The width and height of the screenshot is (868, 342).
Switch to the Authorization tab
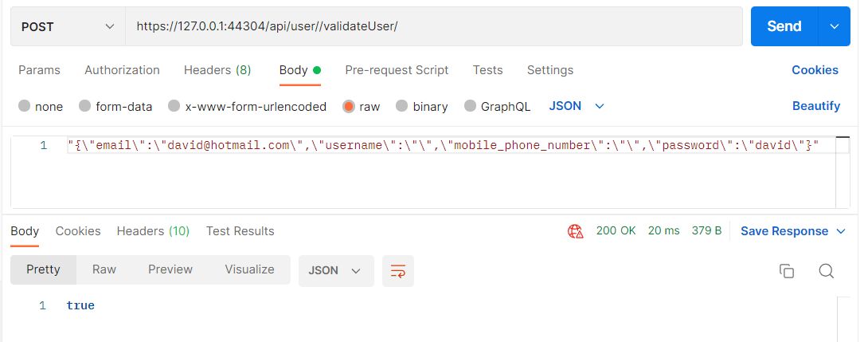tap(122, 70)
